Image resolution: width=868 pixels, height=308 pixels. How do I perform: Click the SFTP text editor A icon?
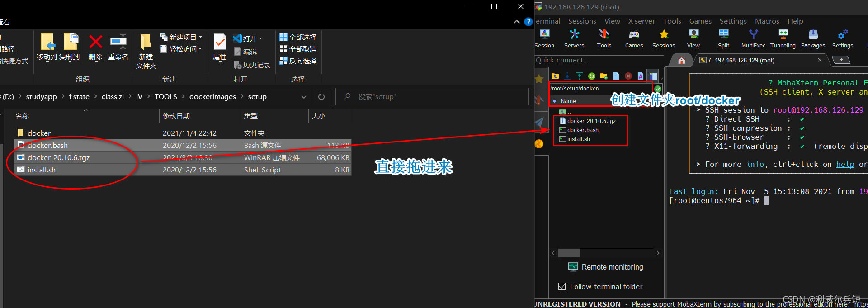(x=641, y=76)
